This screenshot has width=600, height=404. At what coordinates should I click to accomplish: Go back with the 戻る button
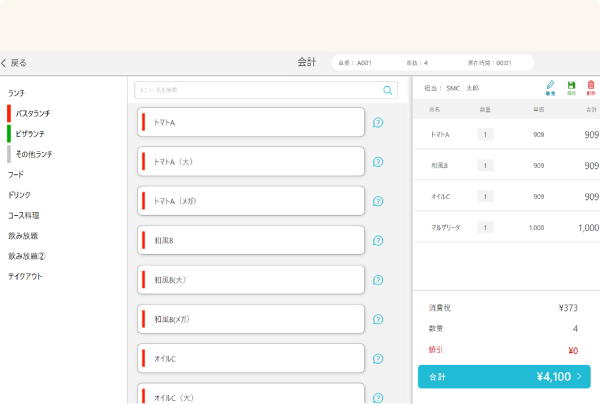15,62
